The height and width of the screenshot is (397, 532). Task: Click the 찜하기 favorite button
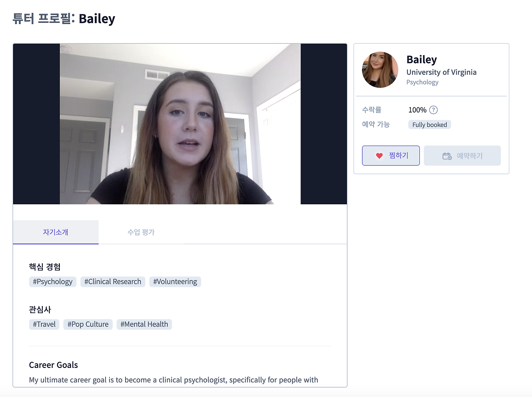391,156
